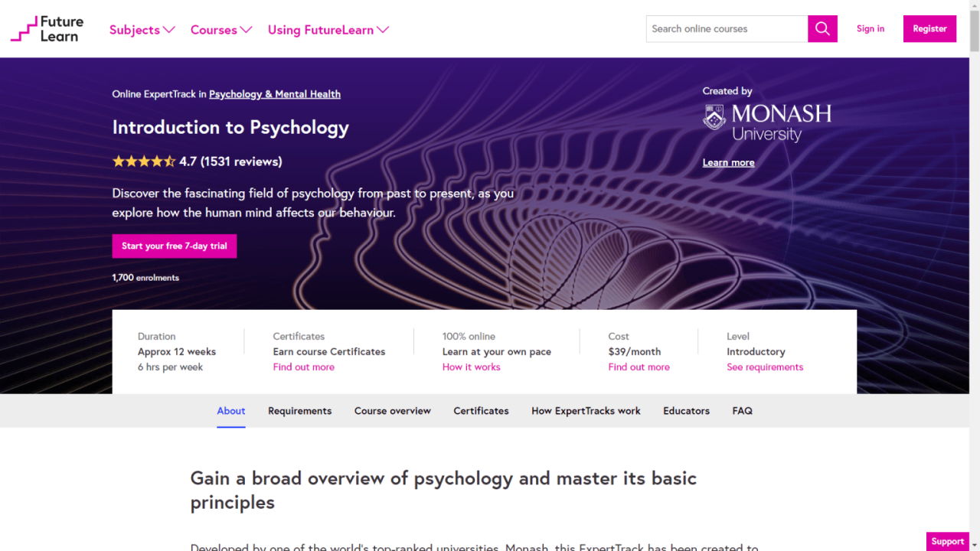Open the Support widget button
The width and height of the screenshot is (980, 551).
coord(947,541)
